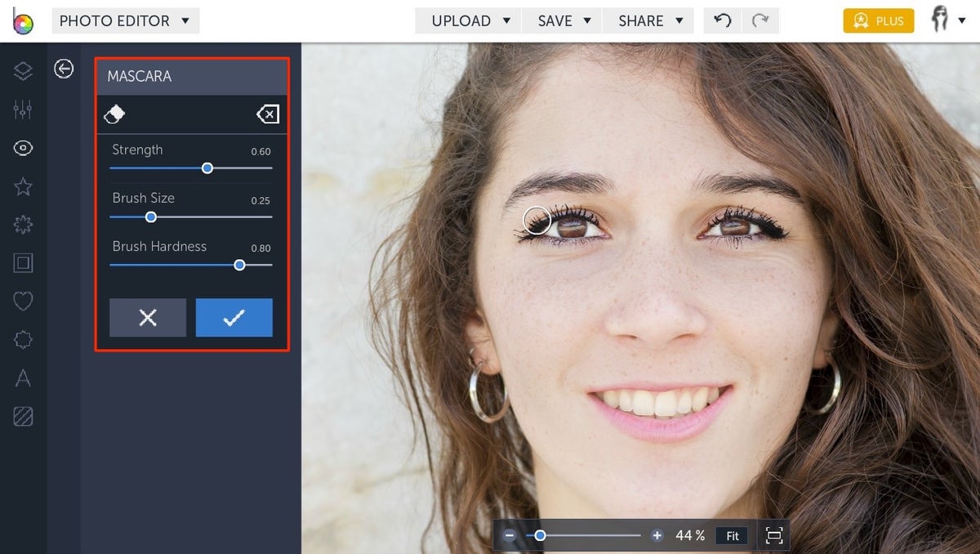The image size is (980, 554).
Task: Open the Share menu
Action: 648,20
